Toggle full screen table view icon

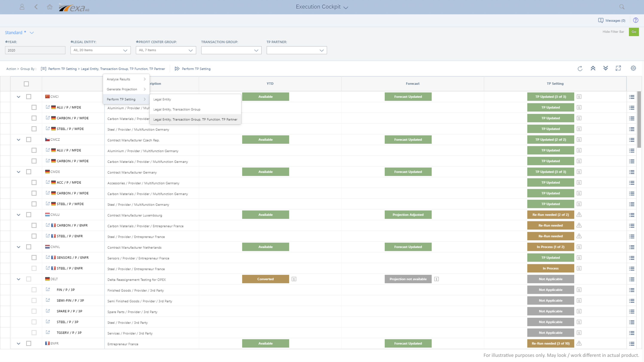pos(618,68)
